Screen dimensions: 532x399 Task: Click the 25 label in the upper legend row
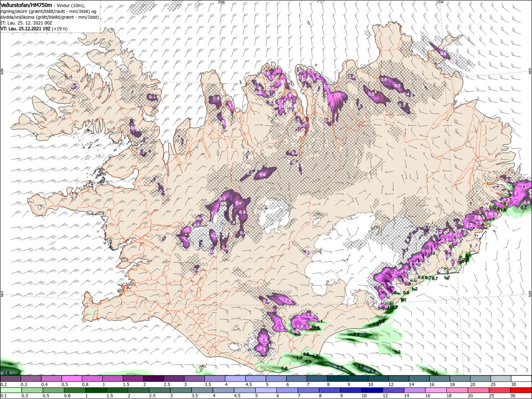pos(493,384)
